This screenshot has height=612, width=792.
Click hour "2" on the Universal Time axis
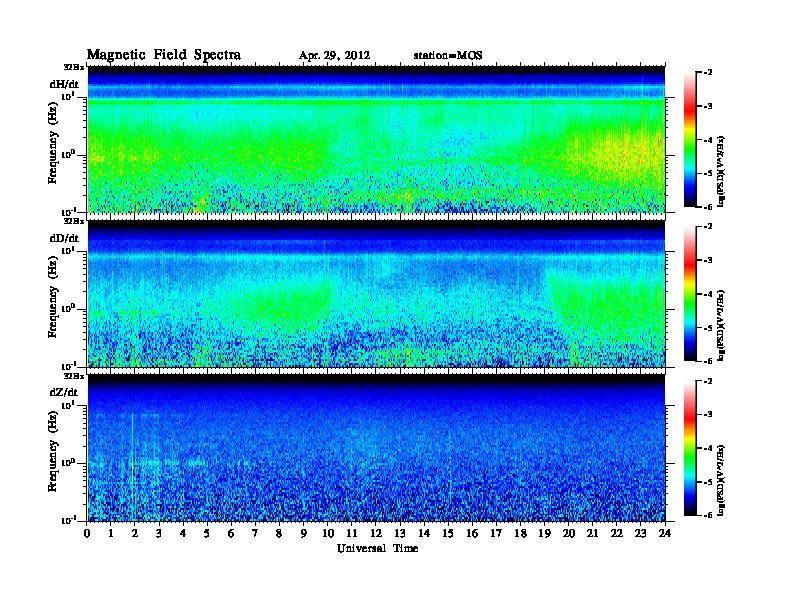pyautogui.click(x=135, y=533)
